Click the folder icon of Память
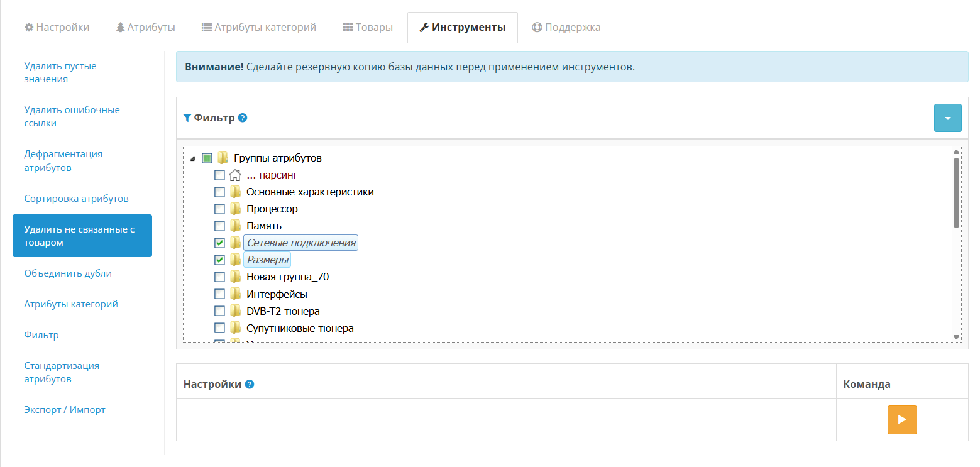This screenshot has width=980, height=467. click(x=236, y=226)
